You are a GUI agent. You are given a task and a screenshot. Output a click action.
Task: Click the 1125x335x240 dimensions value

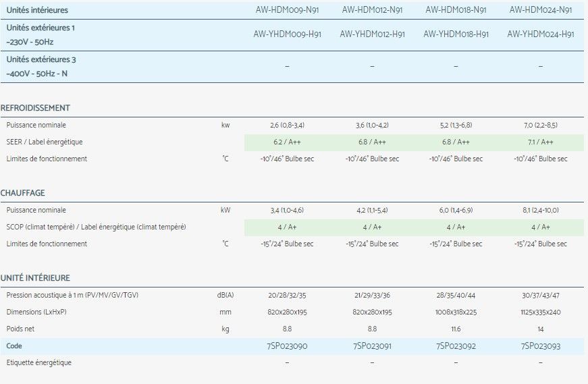click(540, 312)
